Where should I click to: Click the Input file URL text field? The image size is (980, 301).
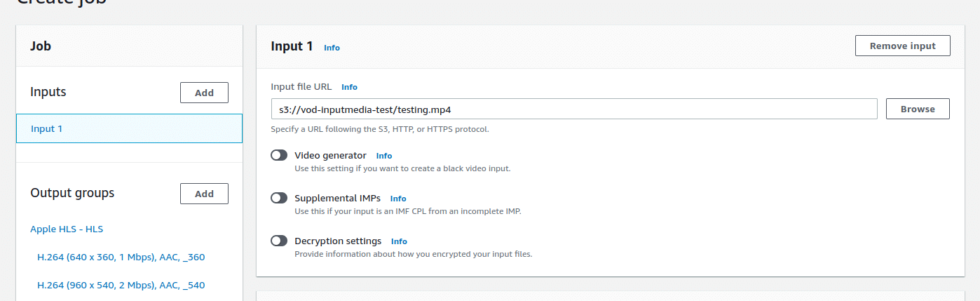click(573, 109)
